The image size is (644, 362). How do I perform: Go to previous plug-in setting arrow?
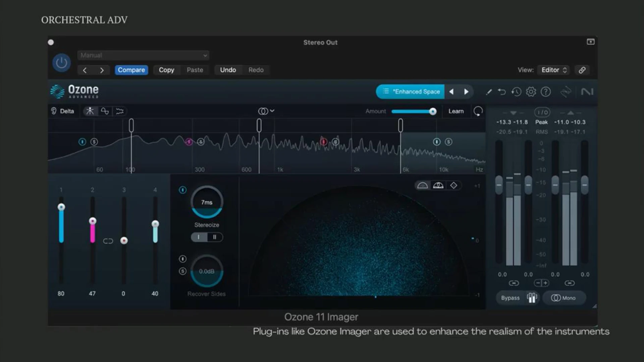(85, 70)
